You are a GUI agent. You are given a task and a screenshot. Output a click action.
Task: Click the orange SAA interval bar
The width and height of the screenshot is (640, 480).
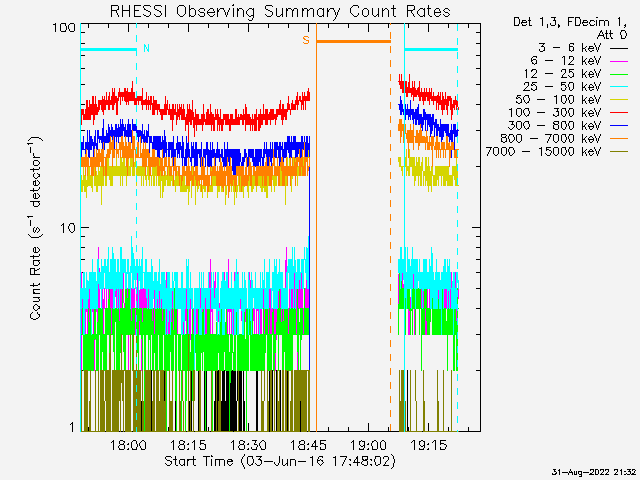(x=353, y=41)
